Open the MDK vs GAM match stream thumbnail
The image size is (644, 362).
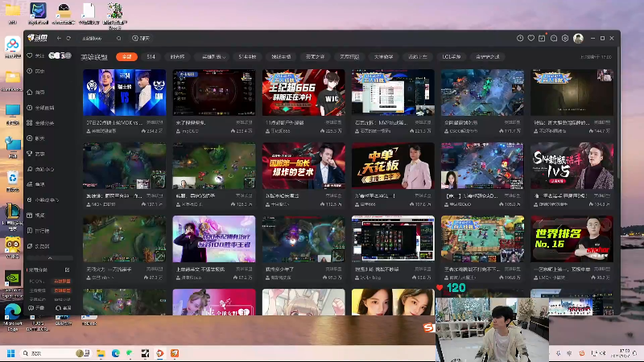click(x=125, y=93)
